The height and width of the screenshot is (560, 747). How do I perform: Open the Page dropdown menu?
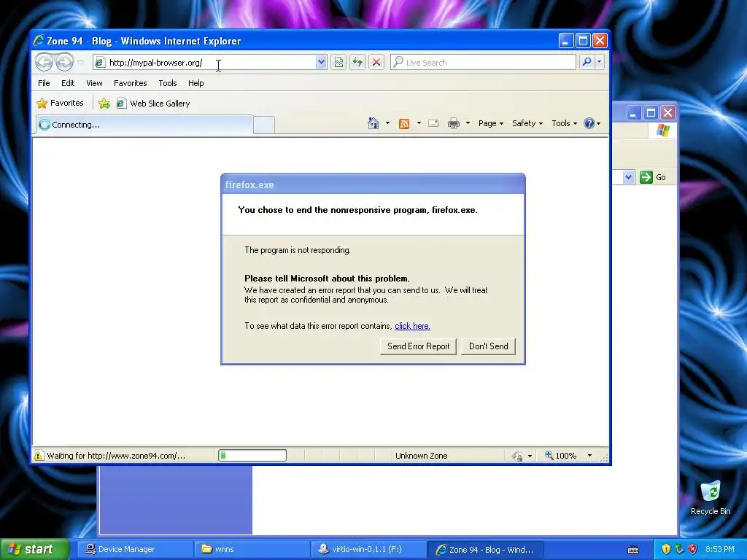[491, 123]
